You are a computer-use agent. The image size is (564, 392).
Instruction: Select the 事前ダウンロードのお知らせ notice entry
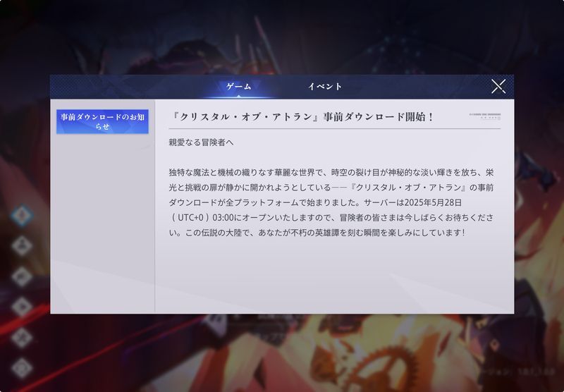coord(102,121)
